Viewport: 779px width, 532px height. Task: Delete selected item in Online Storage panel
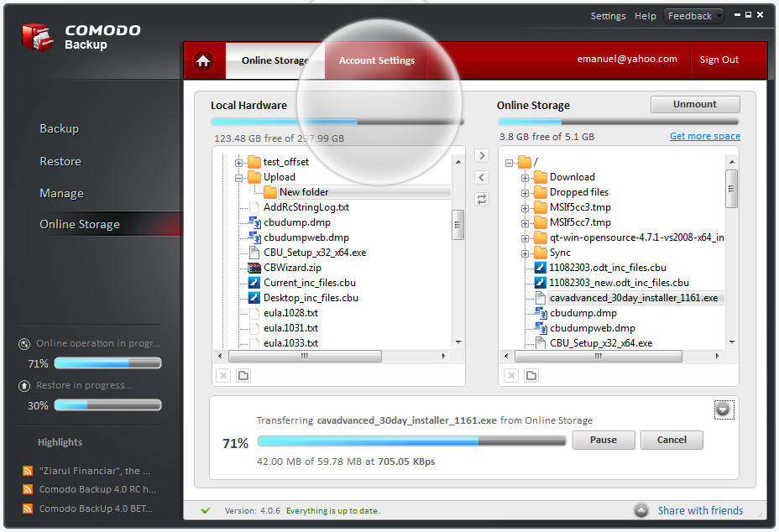pyautogui.click(x=511, y=376)
